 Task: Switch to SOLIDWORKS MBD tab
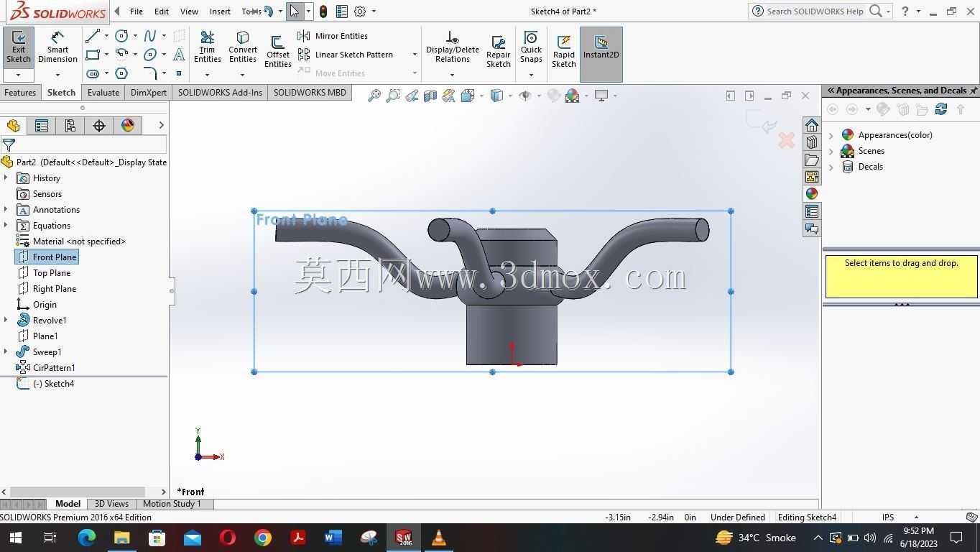coord(310,93)
